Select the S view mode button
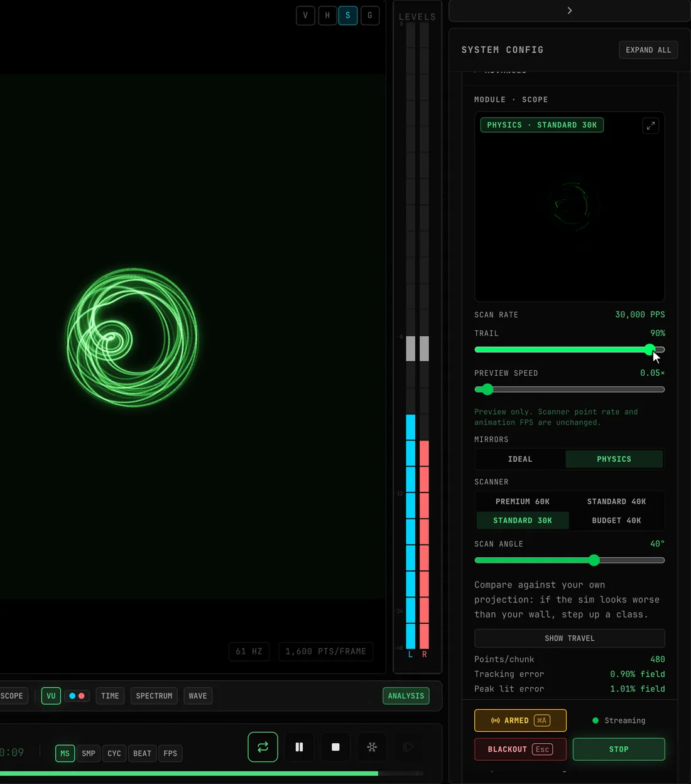The image size is (691, 784). coord(348,16)
